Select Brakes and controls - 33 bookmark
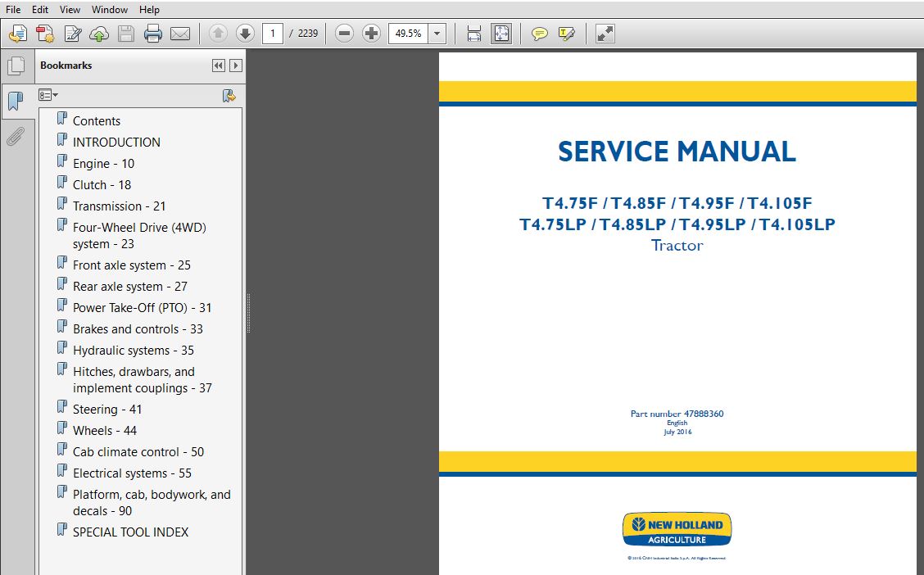 click(x=138, y=328)
